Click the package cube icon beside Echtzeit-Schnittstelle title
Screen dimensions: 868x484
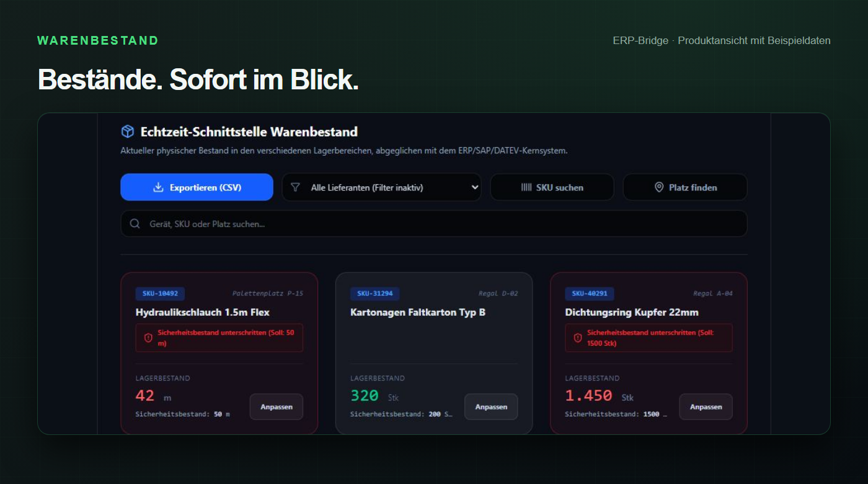coord(128,132)
